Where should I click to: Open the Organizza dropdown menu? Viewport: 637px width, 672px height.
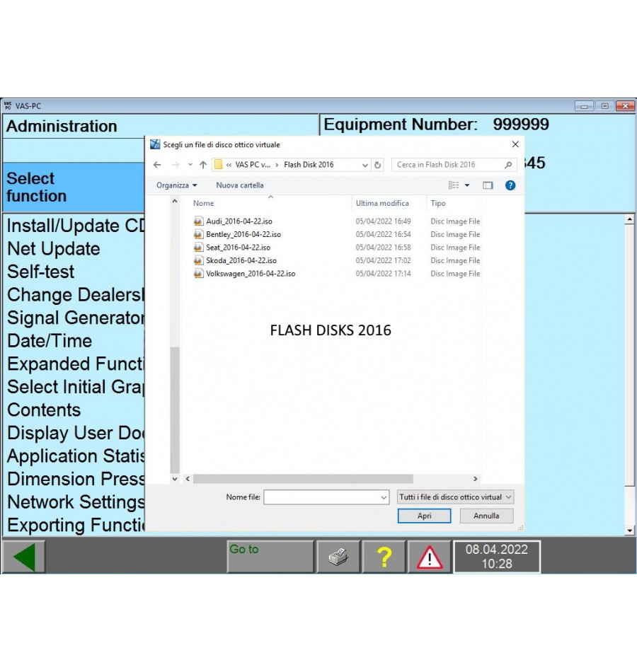tap(177, 185)
